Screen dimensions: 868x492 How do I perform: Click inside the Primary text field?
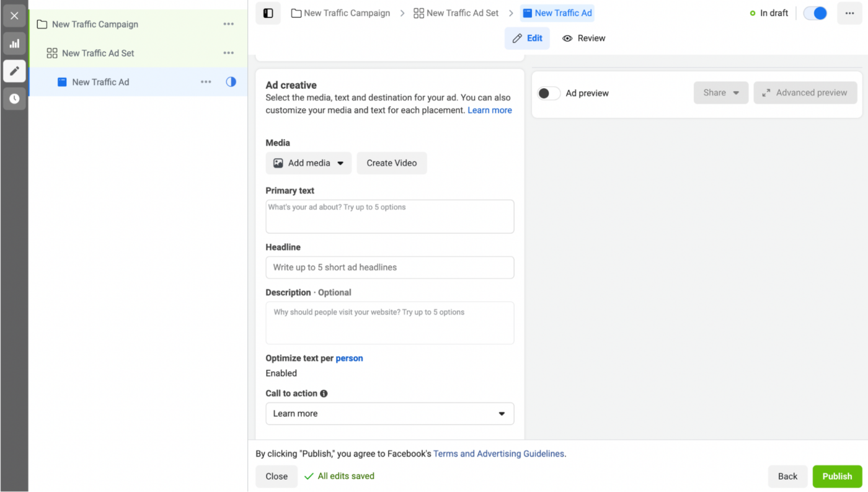tap(389, 216)
